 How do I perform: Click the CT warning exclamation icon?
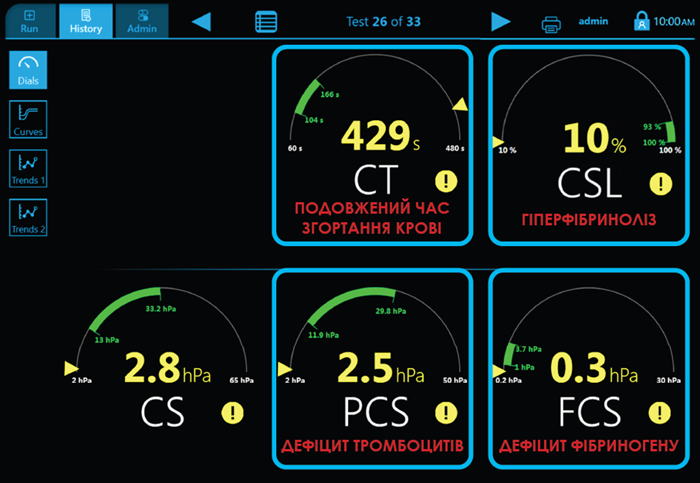(446, 181)
